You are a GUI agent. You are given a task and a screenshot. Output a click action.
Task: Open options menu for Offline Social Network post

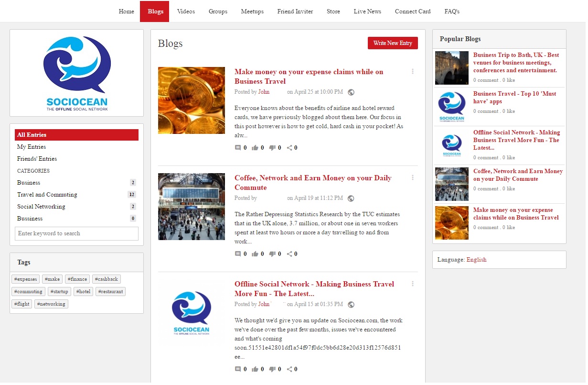413,284
